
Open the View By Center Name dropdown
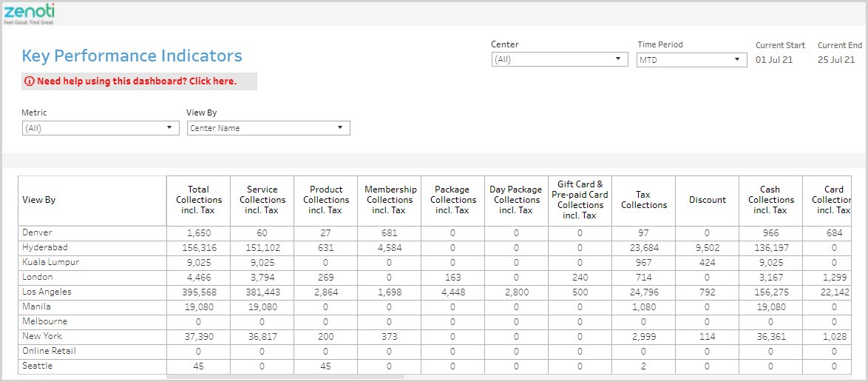point(268,128)
